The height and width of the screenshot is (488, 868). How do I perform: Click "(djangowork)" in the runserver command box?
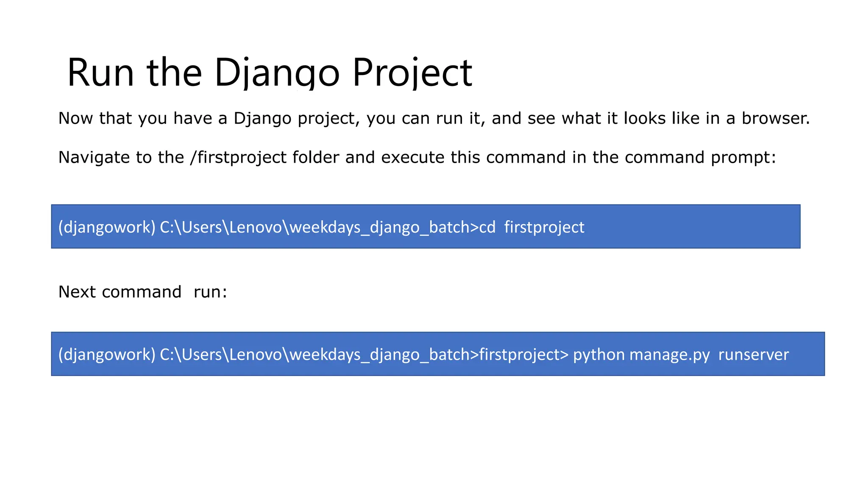coord(107,355)
